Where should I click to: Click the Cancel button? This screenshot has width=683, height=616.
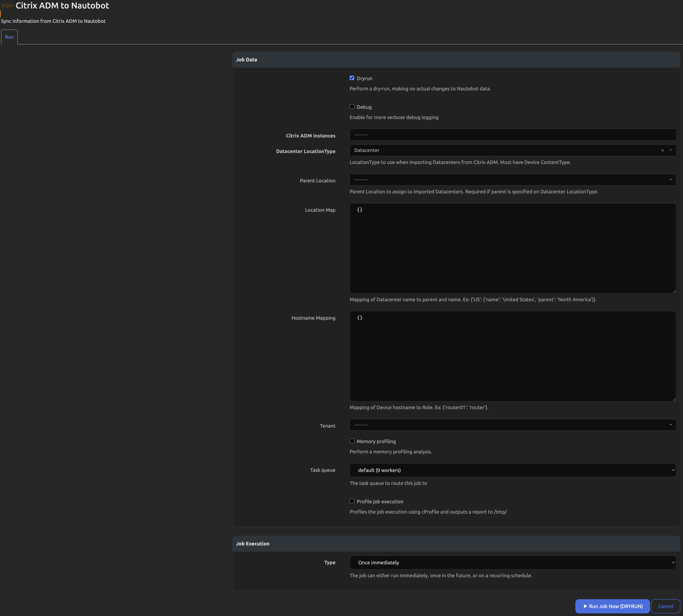tap(665, 606)
